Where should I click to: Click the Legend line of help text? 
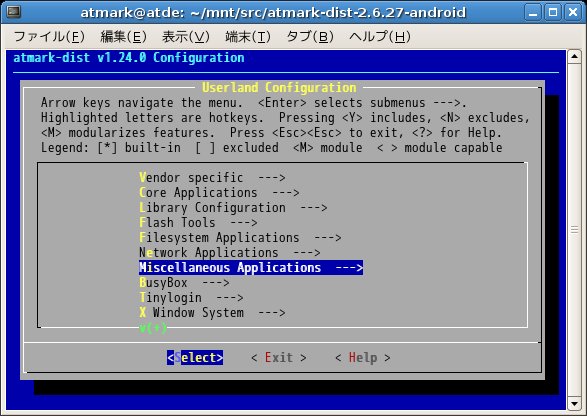click(x=271, y=148)
